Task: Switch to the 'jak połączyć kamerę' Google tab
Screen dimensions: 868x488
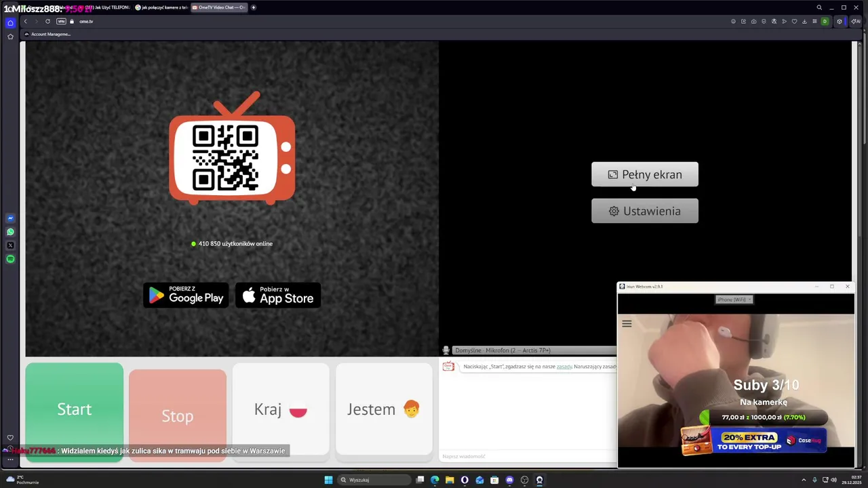Action: coord(161,7)
